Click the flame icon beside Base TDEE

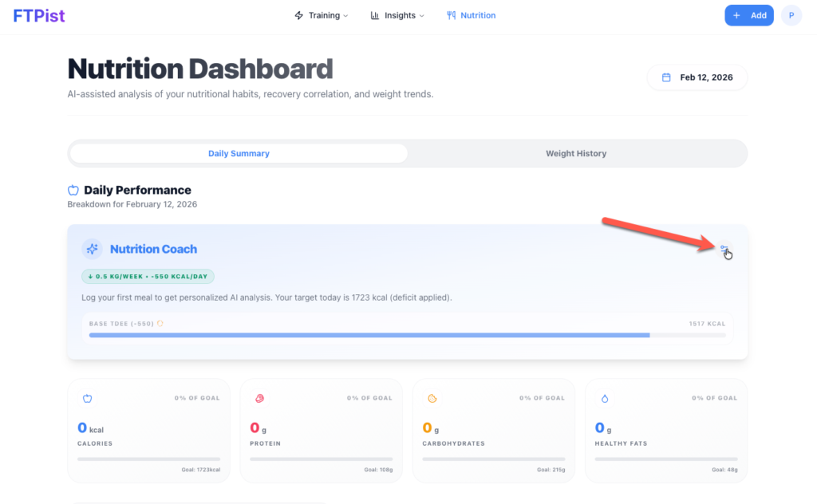coord(160,324)
